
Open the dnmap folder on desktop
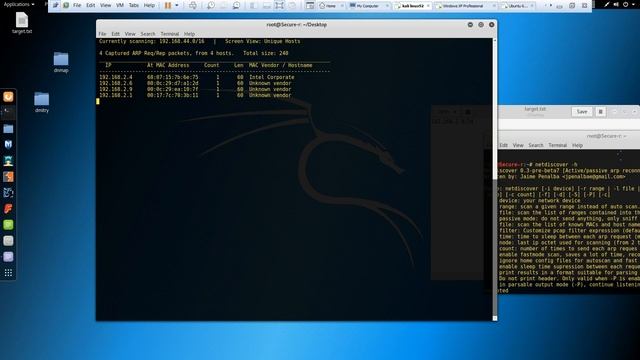coord(61,62)
